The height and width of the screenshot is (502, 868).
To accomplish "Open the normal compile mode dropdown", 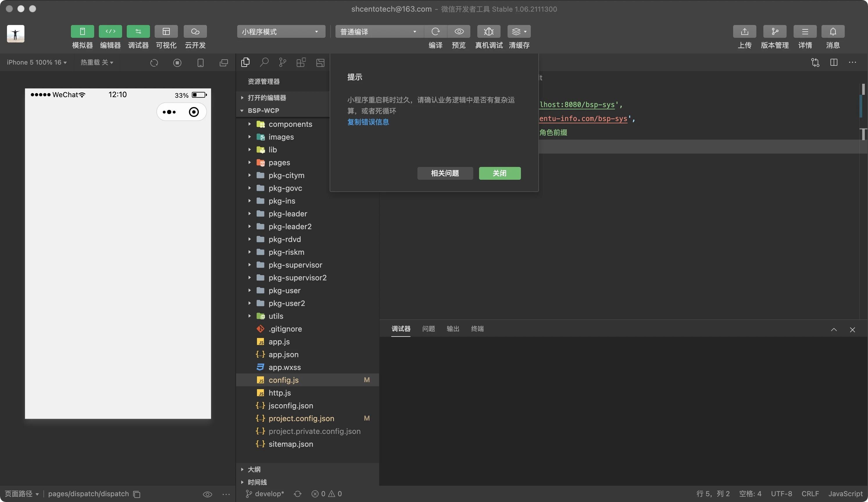I will click(x=379, y=32).
